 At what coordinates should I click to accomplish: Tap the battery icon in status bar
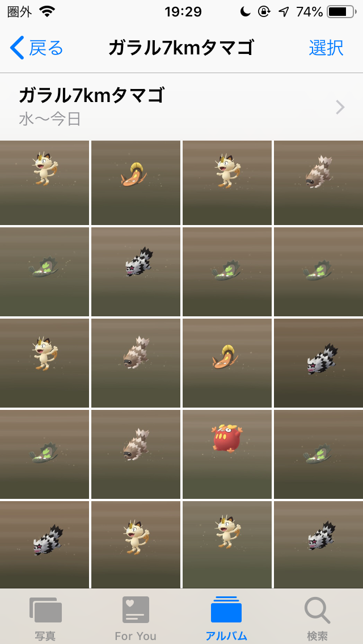point(341,12)
